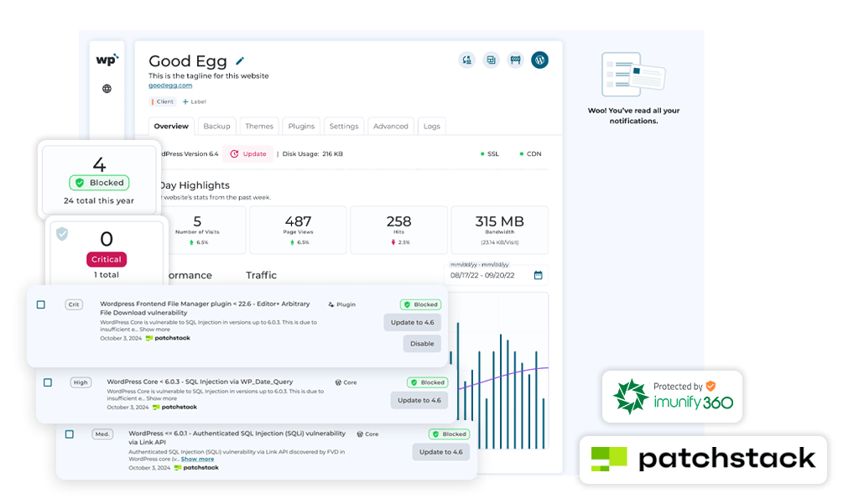Click the barrier-shaped icon in header

[x=515, y=60]
